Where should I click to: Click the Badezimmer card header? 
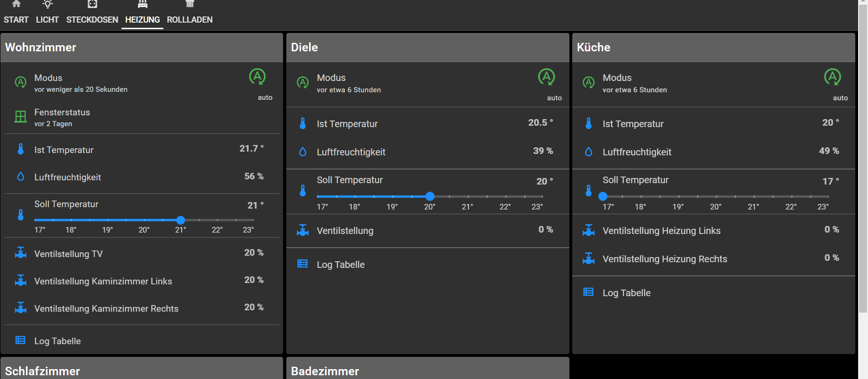pyautogui.click(x=428, y=368)
